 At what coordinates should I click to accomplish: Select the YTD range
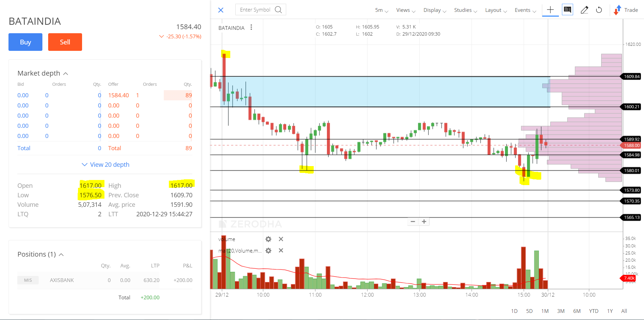pos(593,311)
